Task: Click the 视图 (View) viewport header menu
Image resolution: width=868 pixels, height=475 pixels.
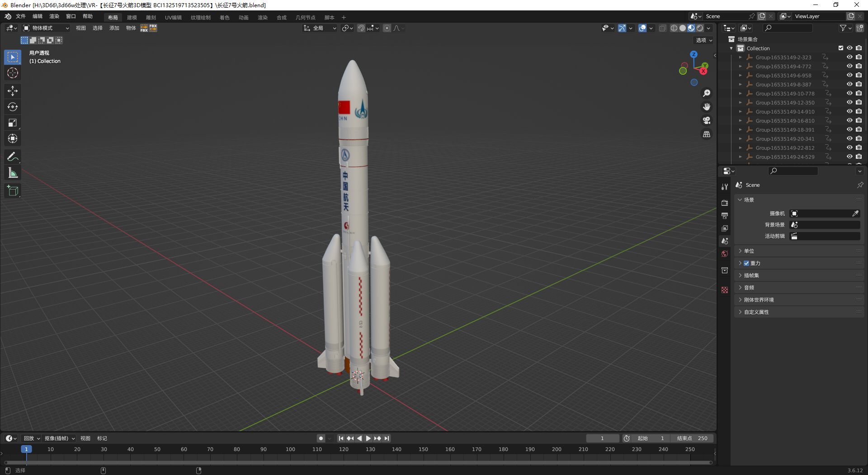Action: click(81, 28)
